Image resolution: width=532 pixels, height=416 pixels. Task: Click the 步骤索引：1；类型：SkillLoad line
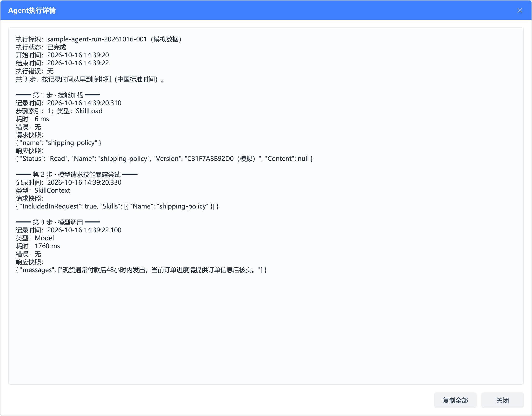tap(59, 111)
